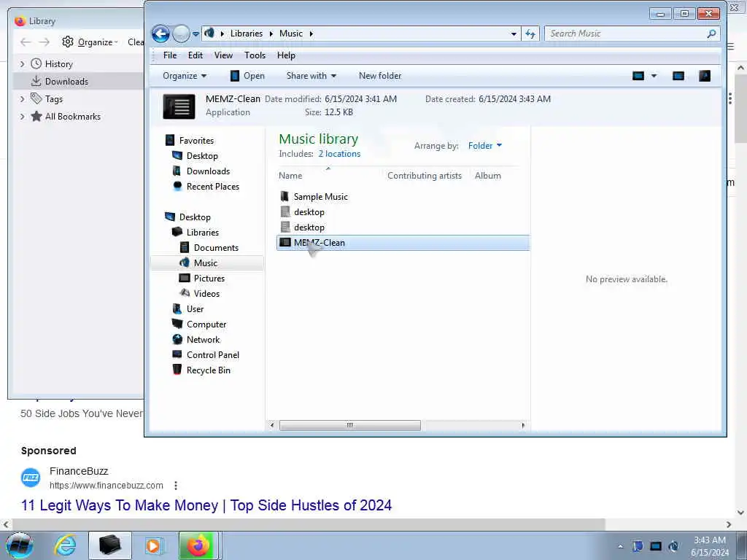
Task: Select Computer in navigation pane
Action: click(x=206, y=324)
